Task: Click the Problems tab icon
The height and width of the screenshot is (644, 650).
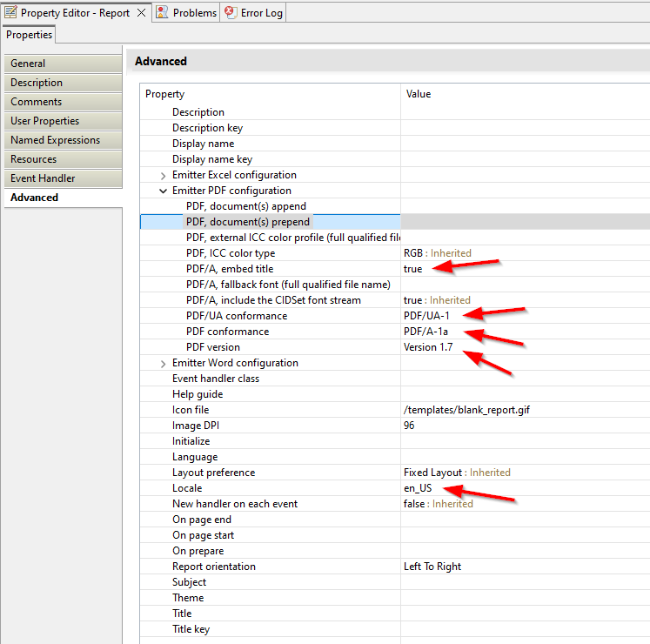Action: click(x=162, y=12)
